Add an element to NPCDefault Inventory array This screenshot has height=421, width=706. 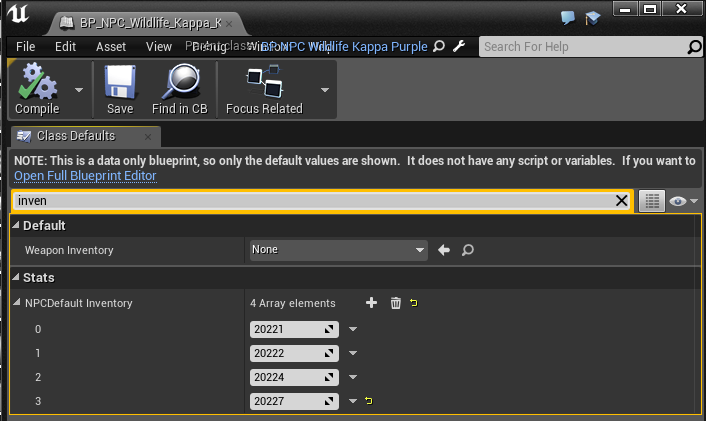click(371, 303)
